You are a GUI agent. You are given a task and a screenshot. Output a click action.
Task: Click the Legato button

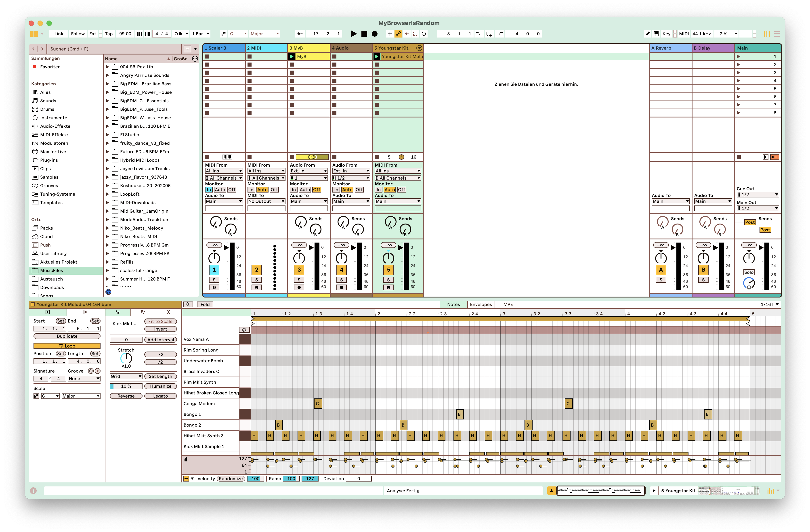pyautogui.click(x=160, y=396)
